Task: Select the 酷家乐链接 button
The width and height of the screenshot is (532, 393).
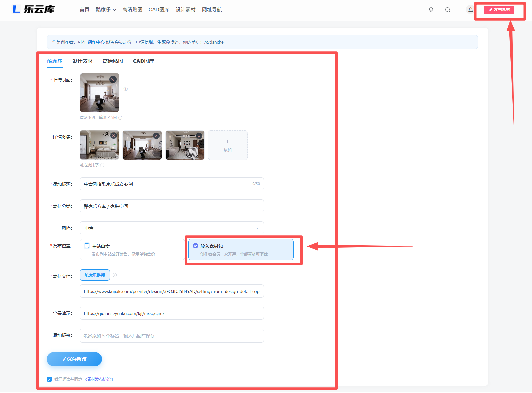Action: coord(95,275)
